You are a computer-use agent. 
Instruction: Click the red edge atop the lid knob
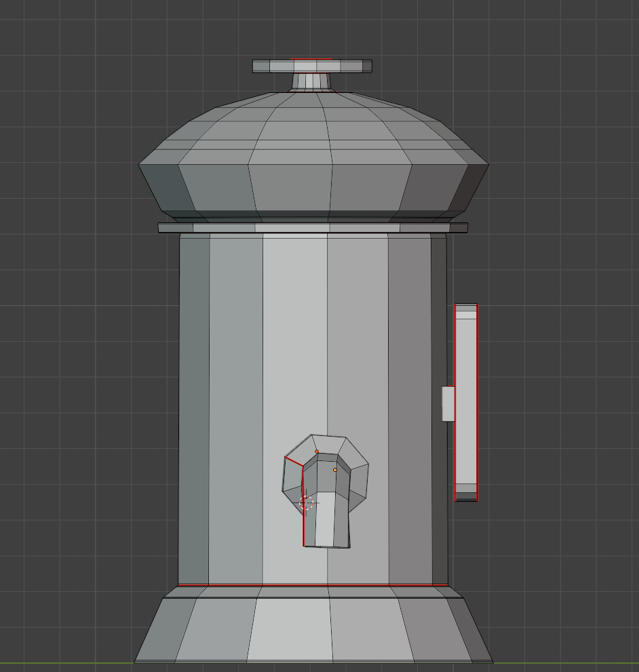(311, 59)
